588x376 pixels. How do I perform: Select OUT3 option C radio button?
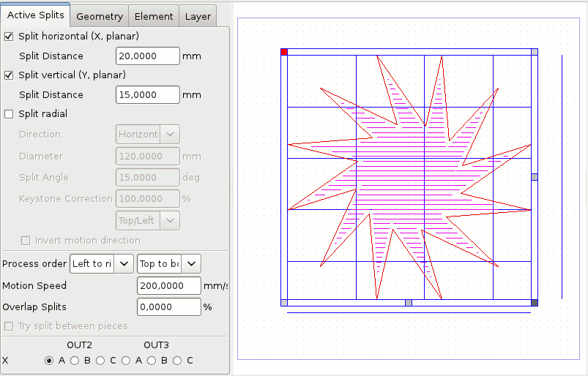pyautogui.click(x=177, y=360)
